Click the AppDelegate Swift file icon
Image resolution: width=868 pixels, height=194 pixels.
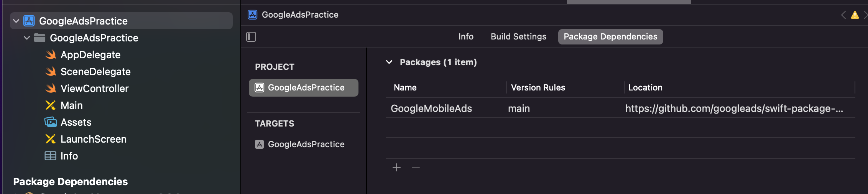pyautogui.click(x=51, y=54)
